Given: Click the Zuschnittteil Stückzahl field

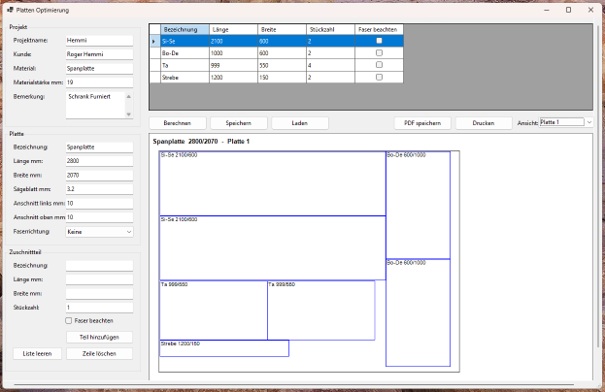Looking at the screenshot, I should 99,308.
